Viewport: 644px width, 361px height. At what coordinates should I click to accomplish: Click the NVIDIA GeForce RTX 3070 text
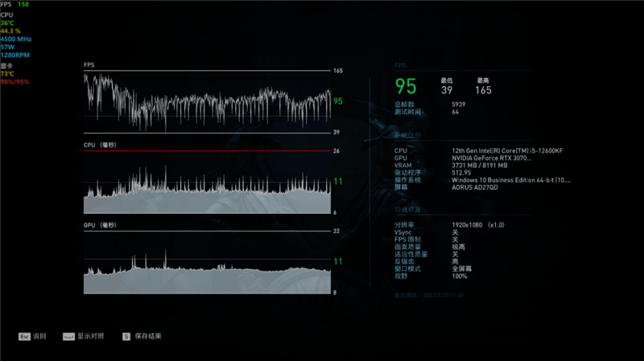click(492, 158)
